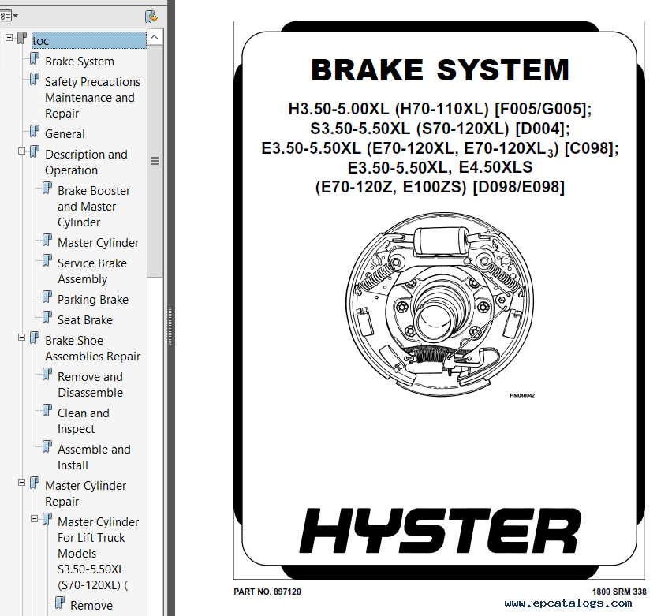
Task: Open Brake Shoe Assemblies Repair bookmark
Action: click(92, 348)
